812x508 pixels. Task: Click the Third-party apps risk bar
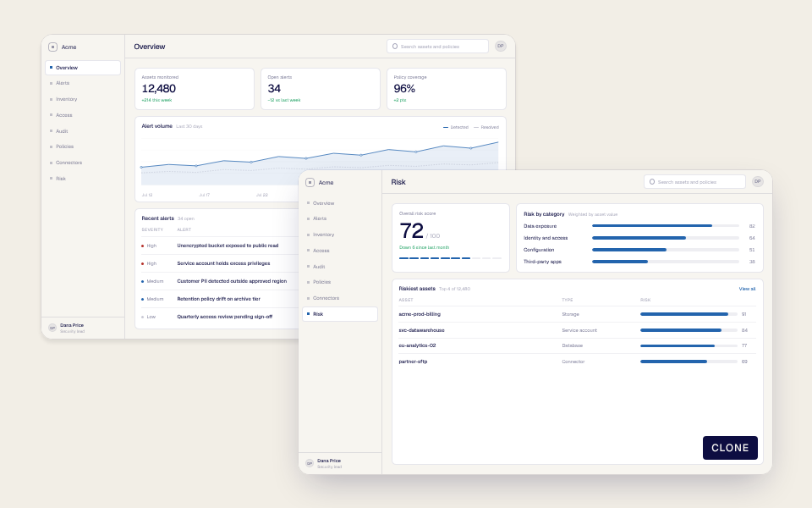pyautogui.click(x=666, y=262)
